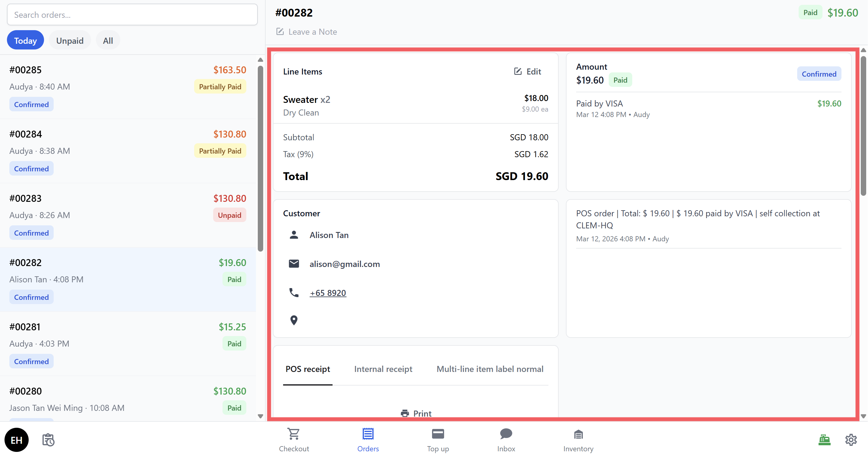
Task: Select the Today filter pill
Action: pyautogui.click(x=25, y=40)
